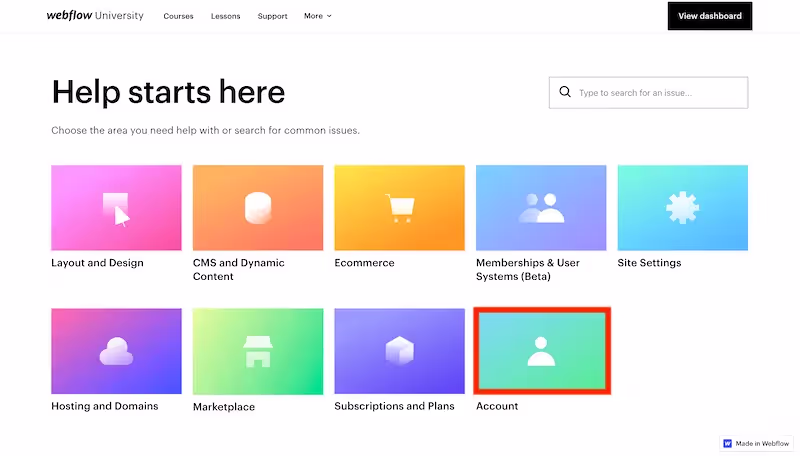Image resolution: width=800 pixels, height=456 pixels.
Task: Open the Hosting and Domains cloud card
Action: click(116, 351)
